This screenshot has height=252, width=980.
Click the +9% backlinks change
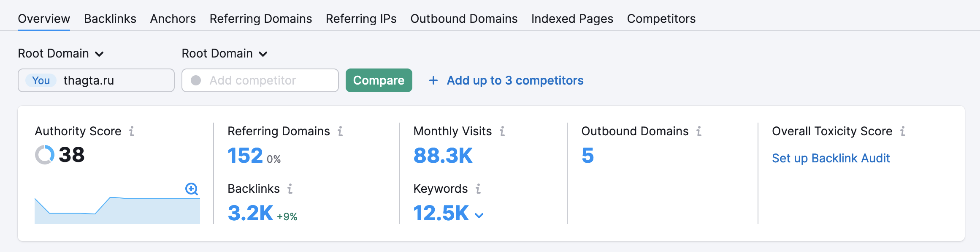pyautogui.click(x=287, y=216)
